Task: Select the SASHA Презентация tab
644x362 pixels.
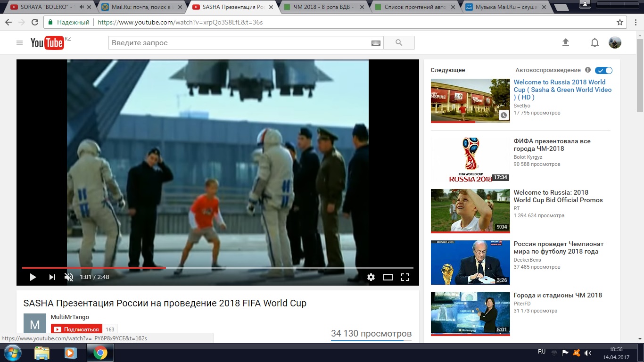Action: (x=232, y=7)
